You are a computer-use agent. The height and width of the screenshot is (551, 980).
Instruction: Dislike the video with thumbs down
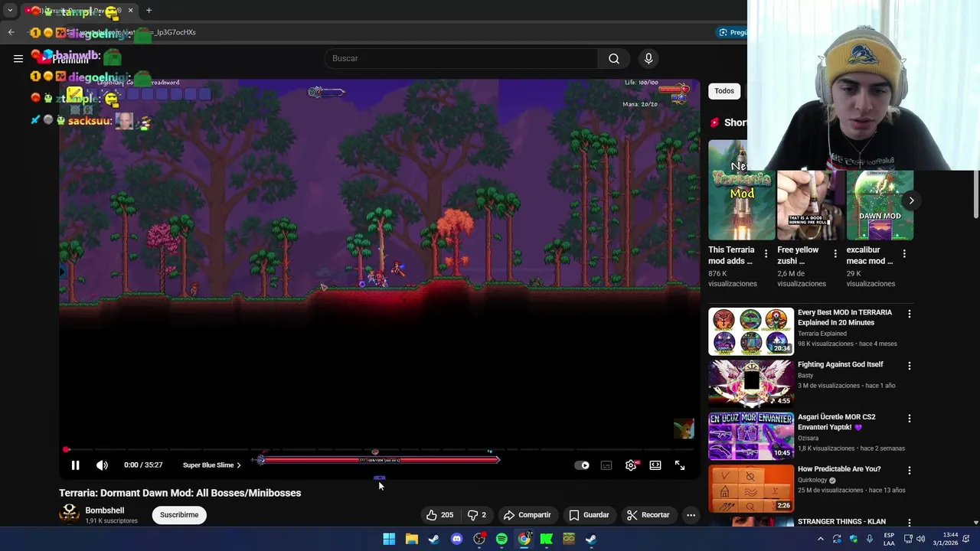pyautogui.click(x=477, y=515)
